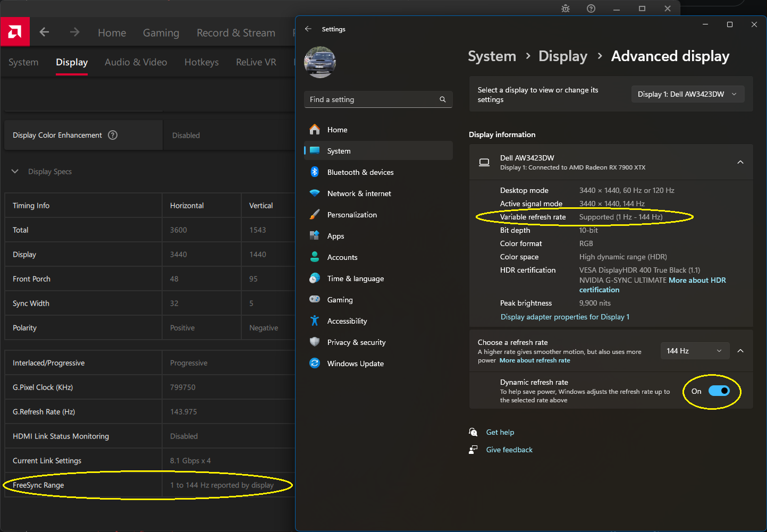Open Time & language settings
767x532 pixels.
378,278
